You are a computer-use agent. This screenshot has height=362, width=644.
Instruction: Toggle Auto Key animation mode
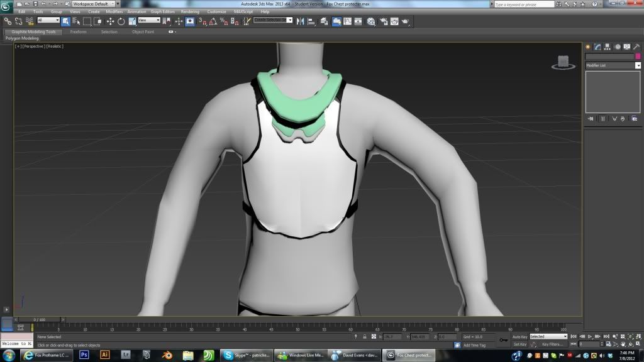pos(519,337)
